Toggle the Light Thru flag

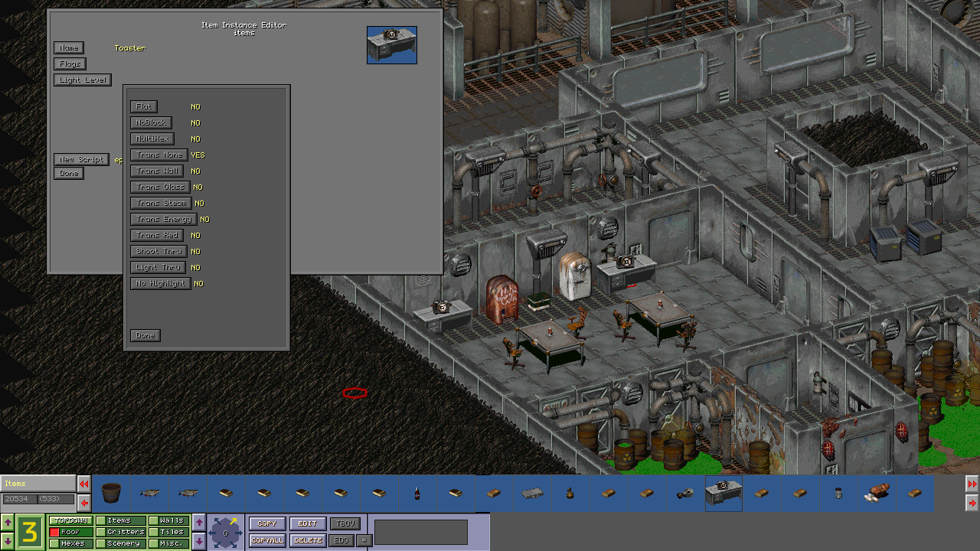158,267
